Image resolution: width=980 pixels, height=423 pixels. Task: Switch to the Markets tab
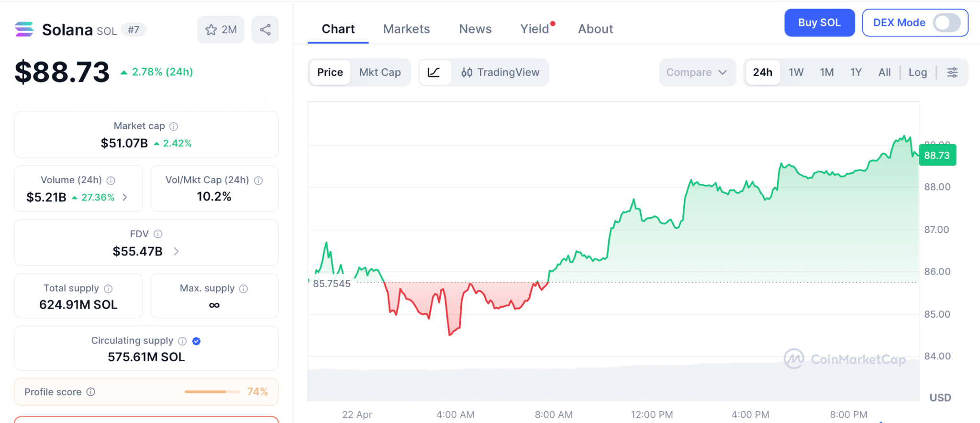click(406, 29)
